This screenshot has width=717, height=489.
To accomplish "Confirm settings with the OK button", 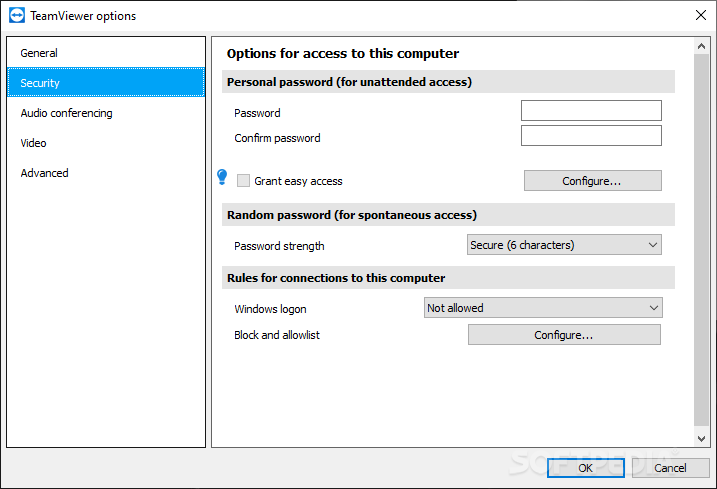I will [x=586, y=468].
